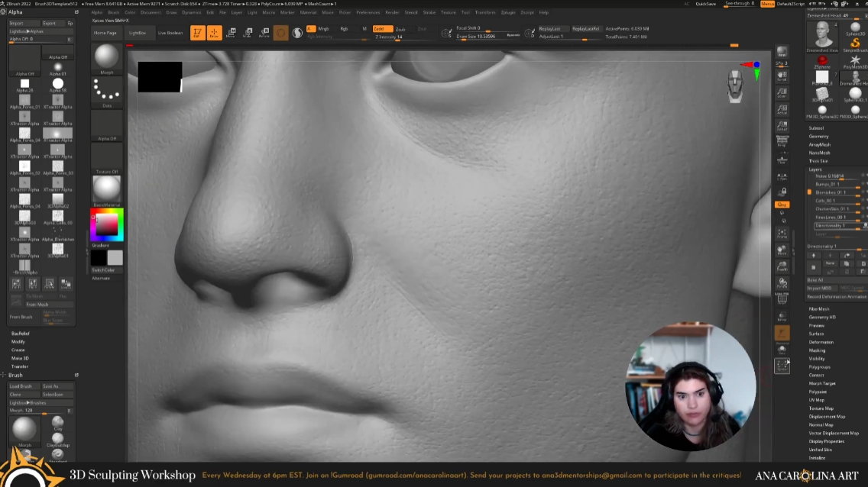Viewport: 868px width, 487px height.
Task: Click the Rotate alpha icon
Action: 49,284
